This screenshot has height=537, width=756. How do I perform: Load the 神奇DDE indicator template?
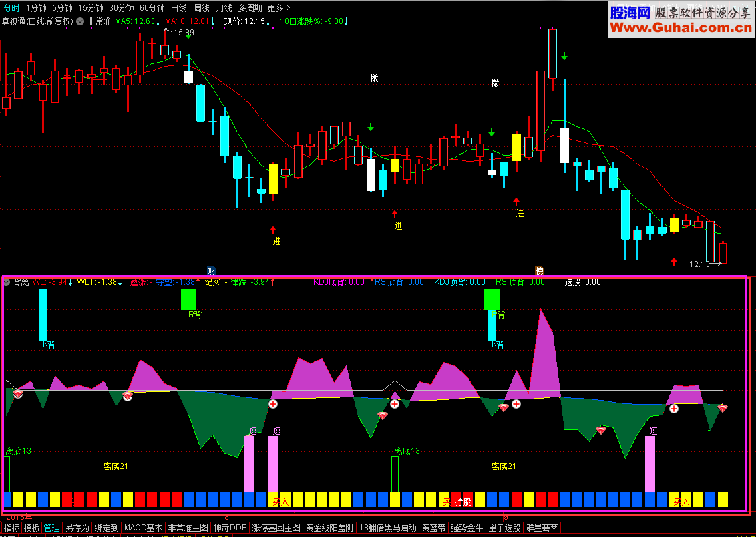click(x=230, y=528)
